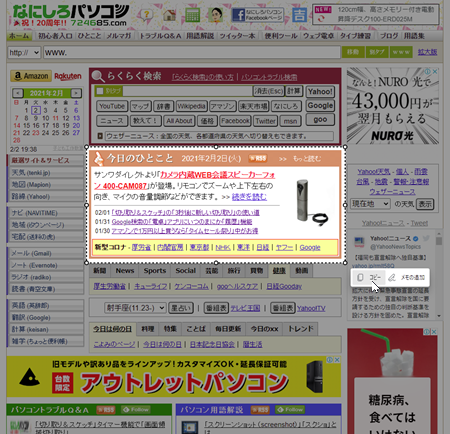The image size is (450, 434).
Task: Open the 続きを読む link
Action: point(249,197)
